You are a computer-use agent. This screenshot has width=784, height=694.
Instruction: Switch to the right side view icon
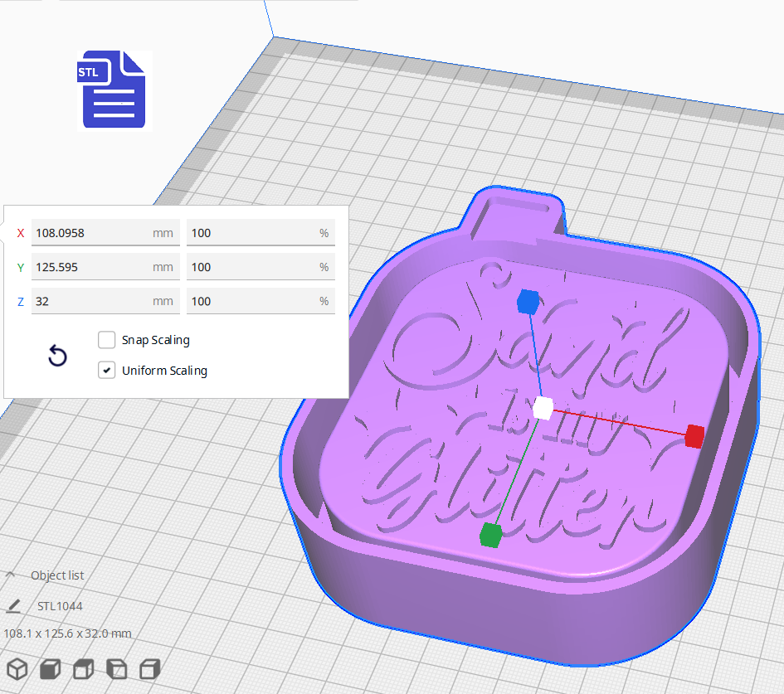coord(149,668)
